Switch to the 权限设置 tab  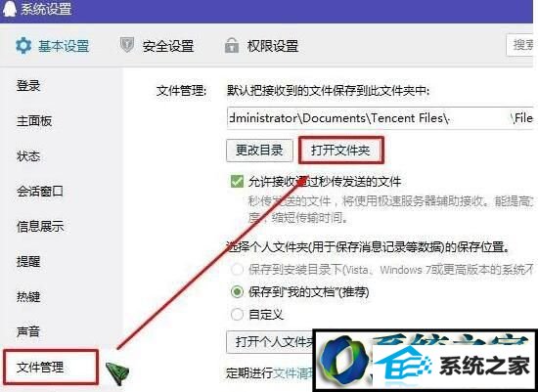coord(262,46)
